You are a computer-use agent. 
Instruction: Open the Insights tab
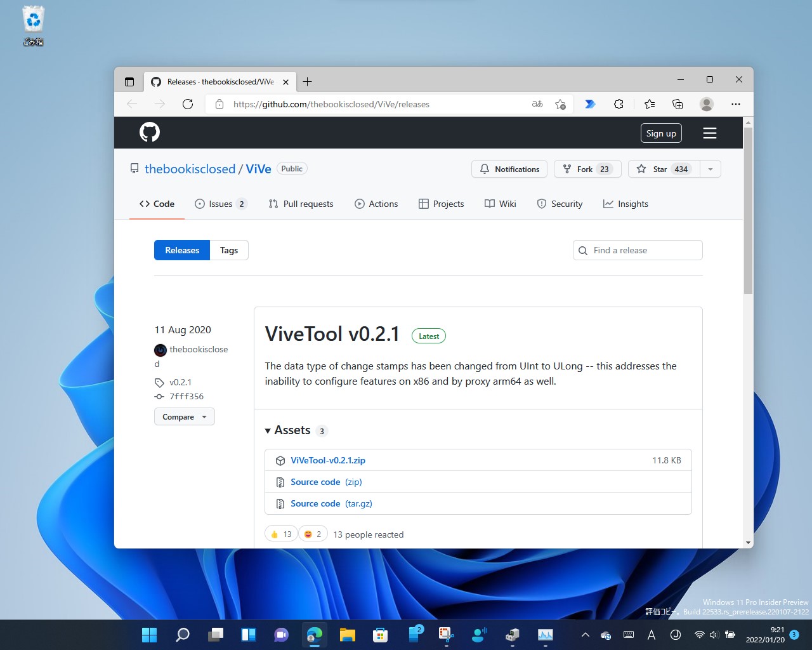[x=625, y=204]
